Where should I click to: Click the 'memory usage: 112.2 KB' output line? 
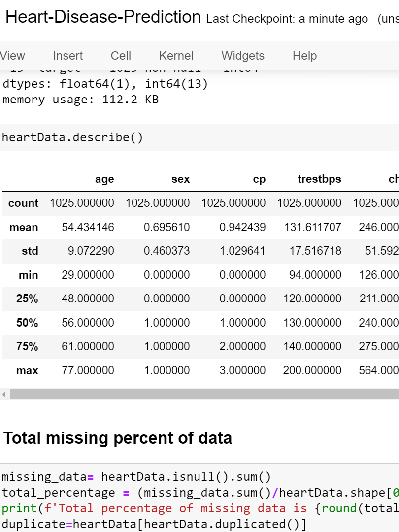pos(80,100)
